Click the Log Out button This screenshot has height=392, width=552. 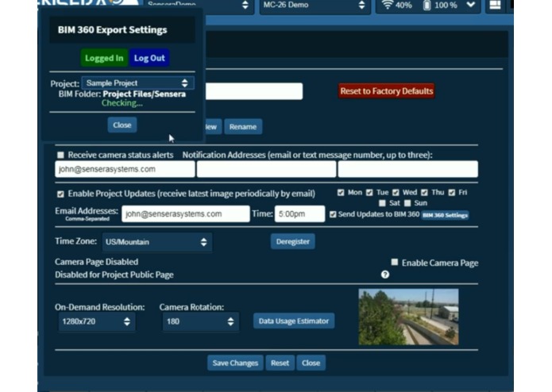[x=149, y=58]
